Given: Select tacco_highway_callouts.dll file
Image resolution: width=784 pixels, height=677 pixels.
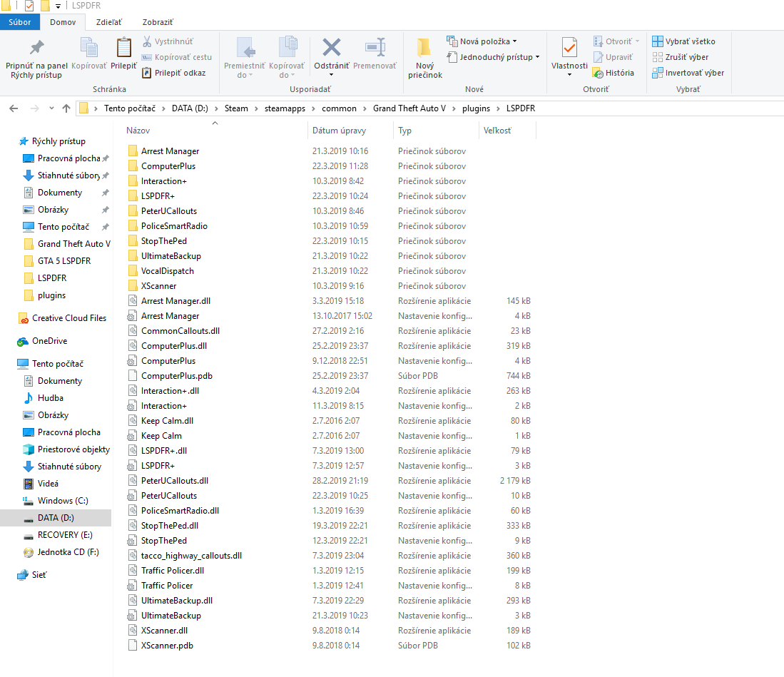Looking at the screenshot, I should [x=191, y=556].
